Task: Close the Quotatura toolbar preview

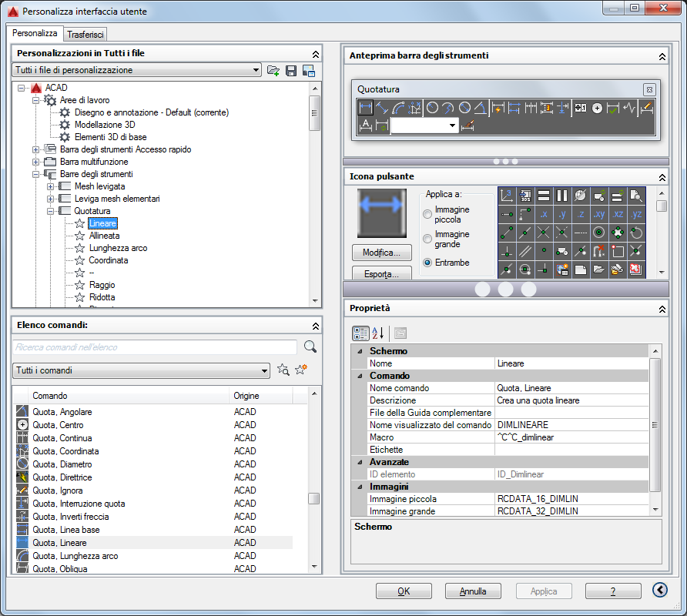Action: [649, 89]
